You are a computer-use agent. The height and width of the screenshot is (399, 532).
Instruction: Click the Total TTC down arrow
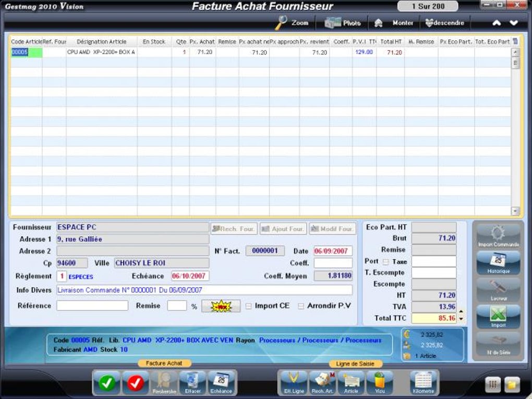pyautogui.click(x=461, y=319)
